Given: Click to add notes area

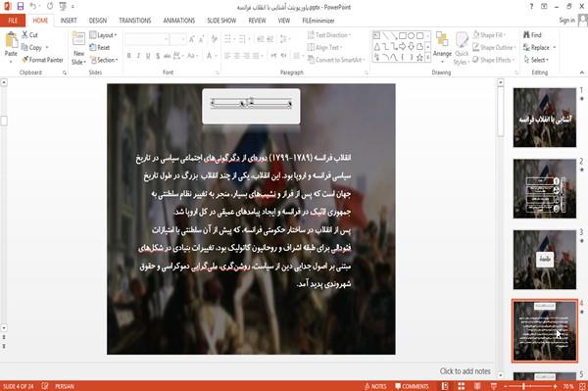Looking at the screenshot, I should [465, 371].
